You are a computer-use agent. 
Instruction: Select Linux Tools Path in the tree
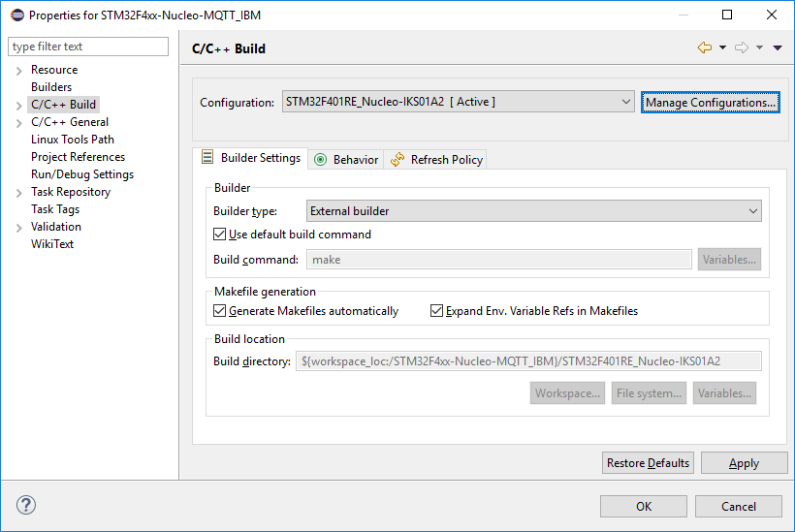(73, 140)
